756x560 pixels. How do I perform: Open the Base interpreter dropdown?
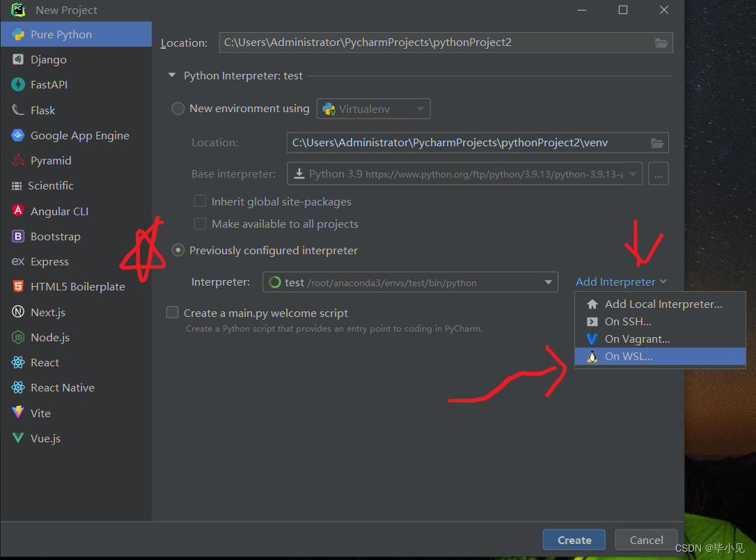coord(465,173)
